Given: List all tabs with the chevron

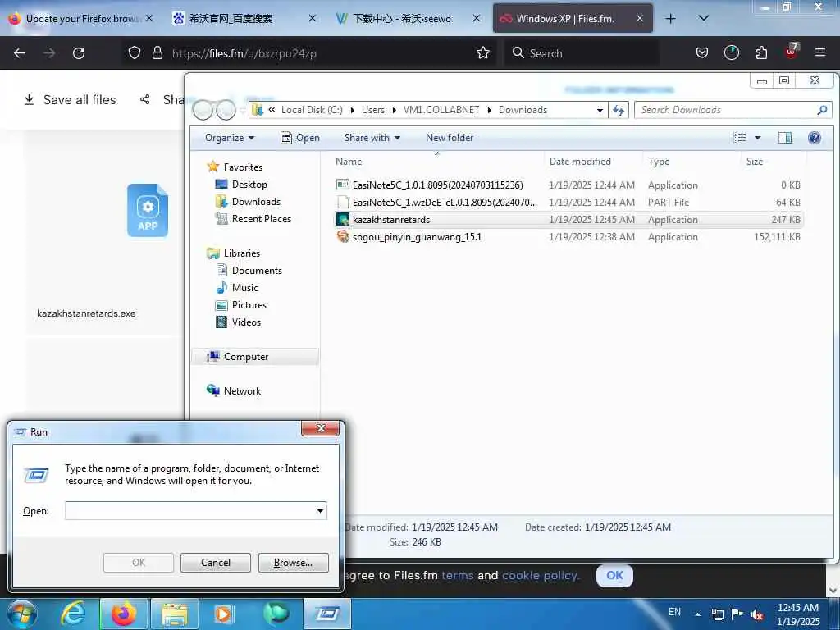Looking at the screenshot, I should [704, 18].
